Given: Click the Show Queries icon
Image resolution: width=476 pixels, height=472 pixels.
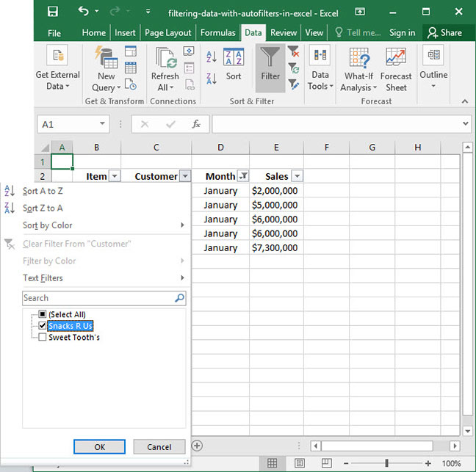Looking at the screenshot, I should 131,51.
